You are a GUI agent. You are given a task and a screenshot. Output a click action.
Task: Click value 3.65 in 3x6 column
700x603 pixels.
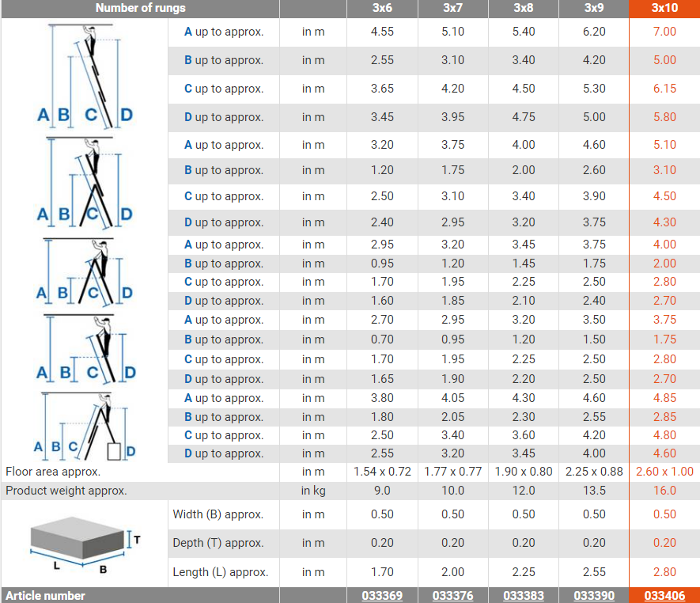click(382, 89)
